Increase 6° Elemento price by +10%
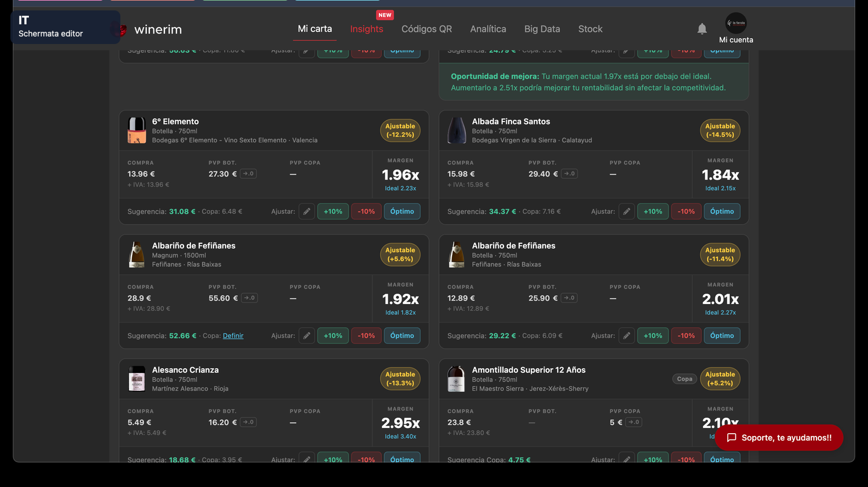 (x=333, y=211)
